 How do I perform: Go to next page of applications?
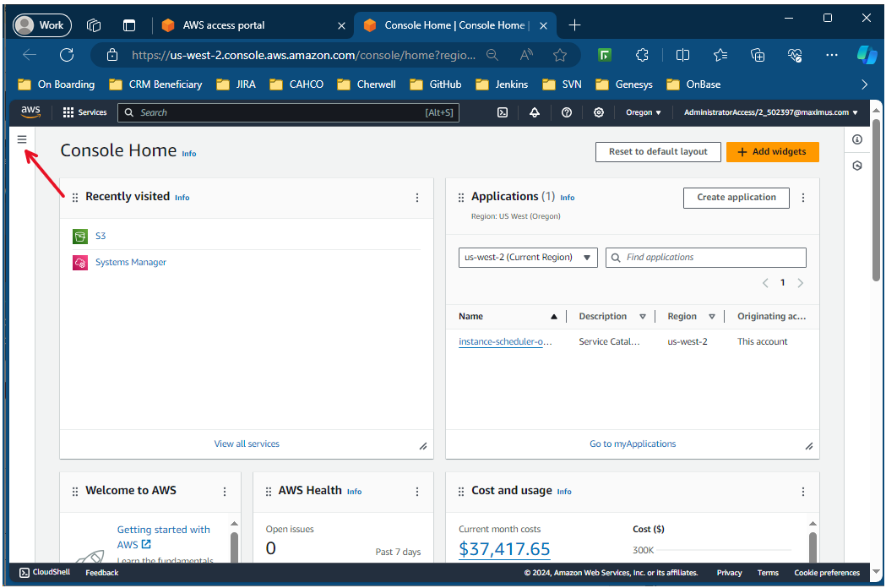800,283
